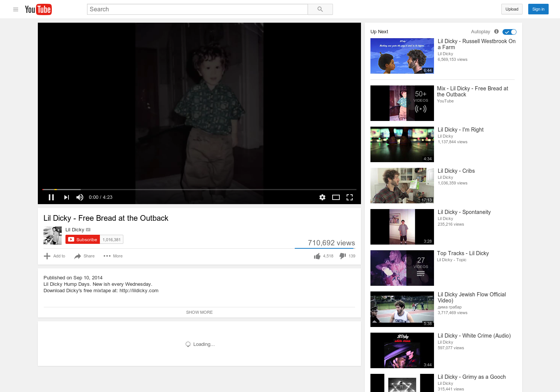Pause the video

coord(51,197)
